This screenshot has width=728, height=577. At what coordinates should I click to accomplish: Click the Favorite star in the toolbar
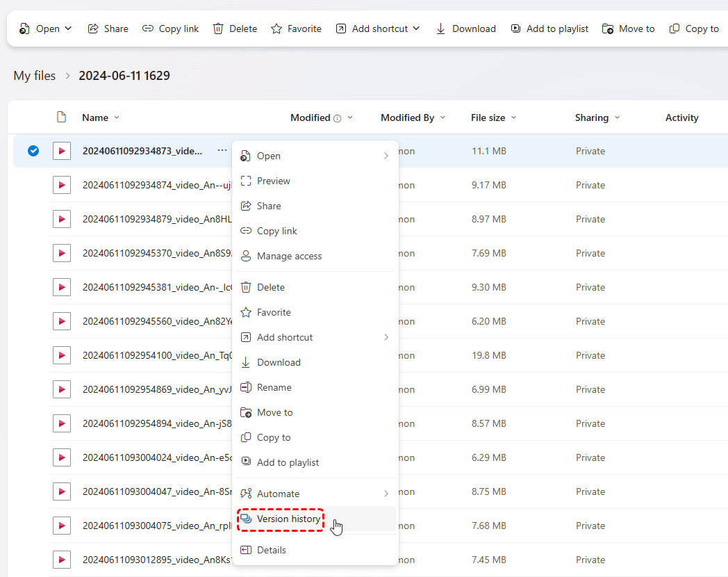click(276, 29)
